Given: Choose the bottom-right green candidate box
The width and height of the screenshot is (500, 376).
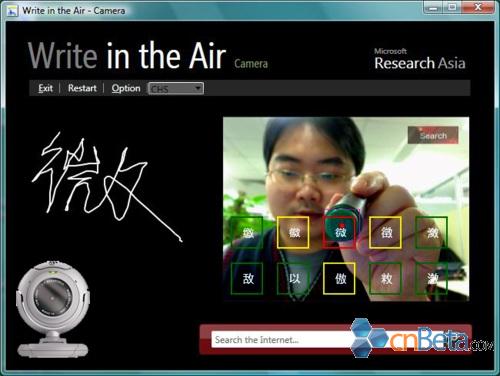Looking at the screenshot, I should pyautogui.click(x=432, y=278).
